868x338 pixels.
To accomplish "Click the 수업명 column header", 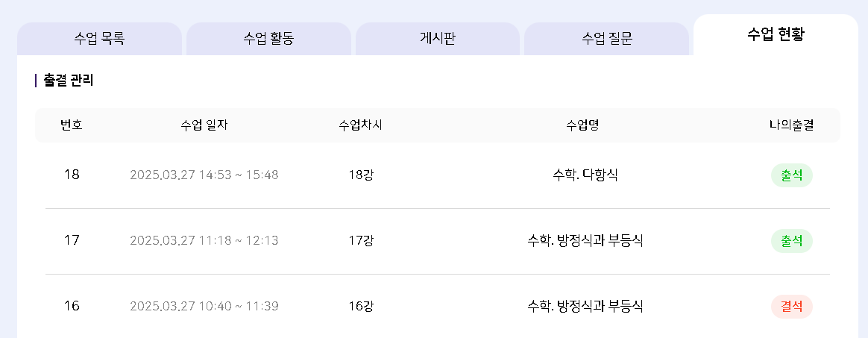I will [x=583, y=125].
